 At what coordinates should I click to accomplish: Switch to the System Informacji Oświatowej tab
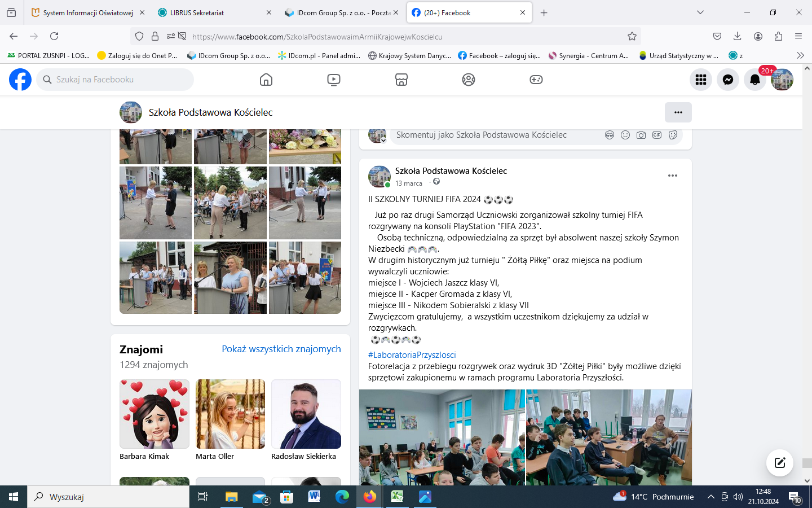pyautogui.click(x=88, y=12)
